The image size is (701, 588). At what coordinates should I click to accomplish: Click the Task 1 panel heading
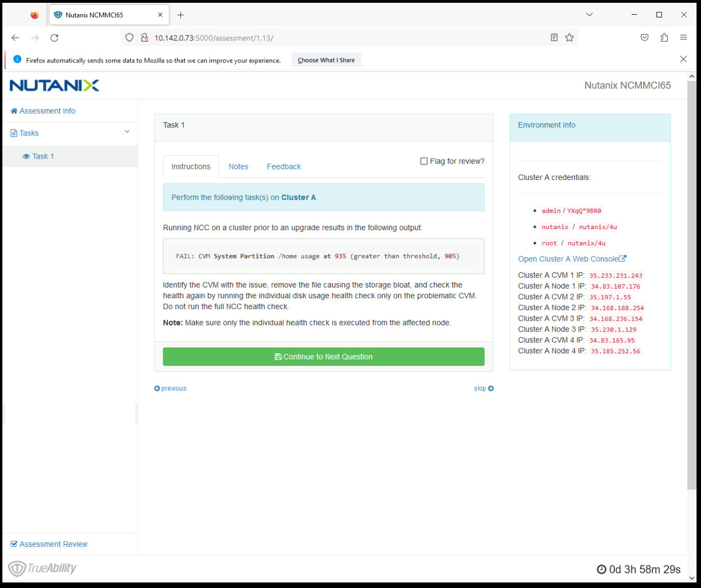click(x=324, y=128)
